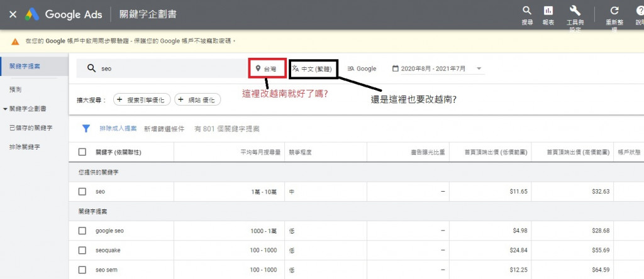
Task: Click low bid value $12.25
Action: (519, 270)
